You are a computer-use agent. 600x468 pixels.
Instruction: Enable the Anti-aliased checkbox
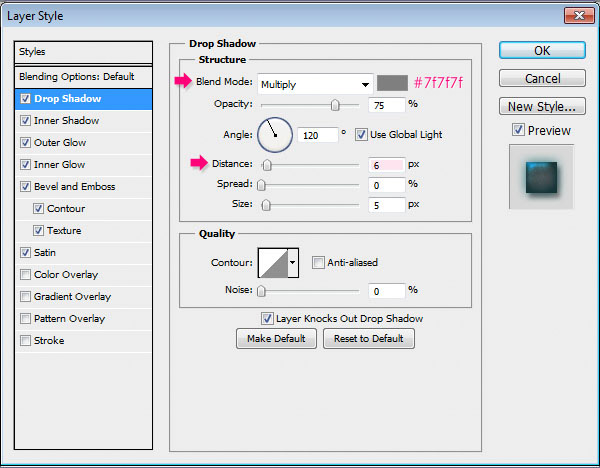pos(318,263)
